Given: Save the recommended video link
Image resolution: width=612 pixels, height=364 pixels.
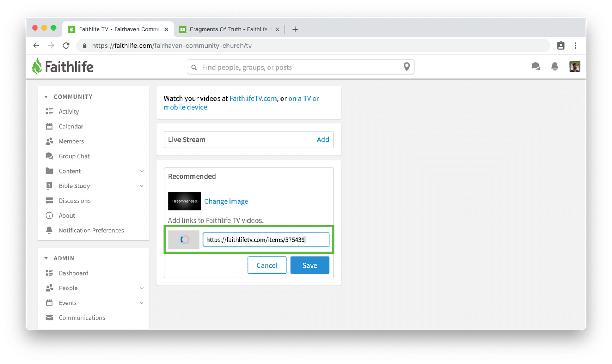Looking at the screenshot, I should tap(310, 265).
